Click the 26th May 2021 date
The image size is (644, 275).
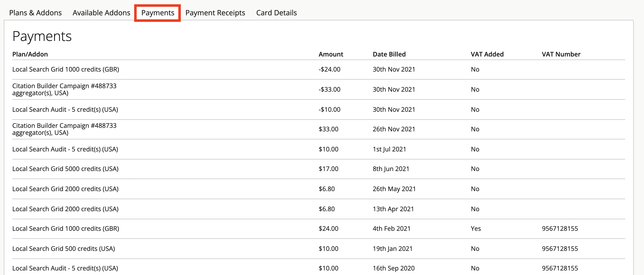coord(394,189)
